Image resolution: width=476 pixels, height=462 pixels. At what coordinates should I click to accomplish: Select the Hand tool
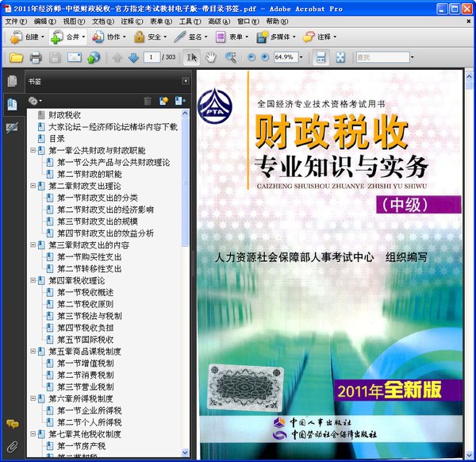coord(210,57)
